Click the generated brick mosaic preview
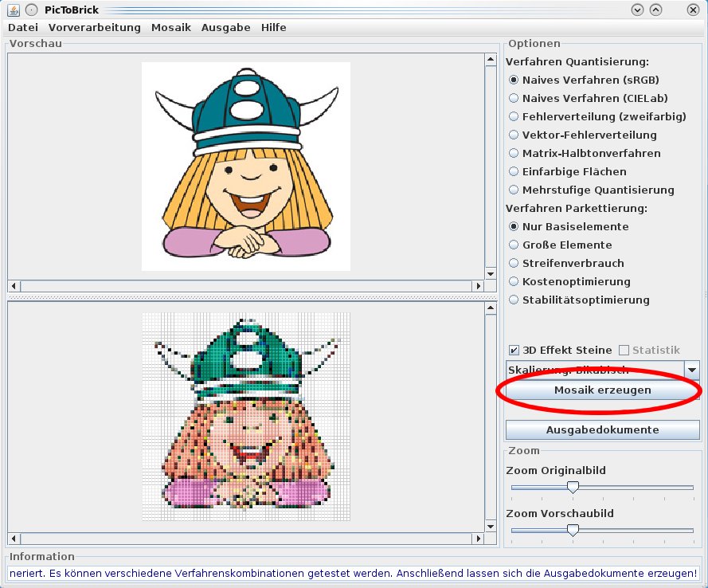The width and height of the screenshot is (708, 588). click(x=246, y=417)
